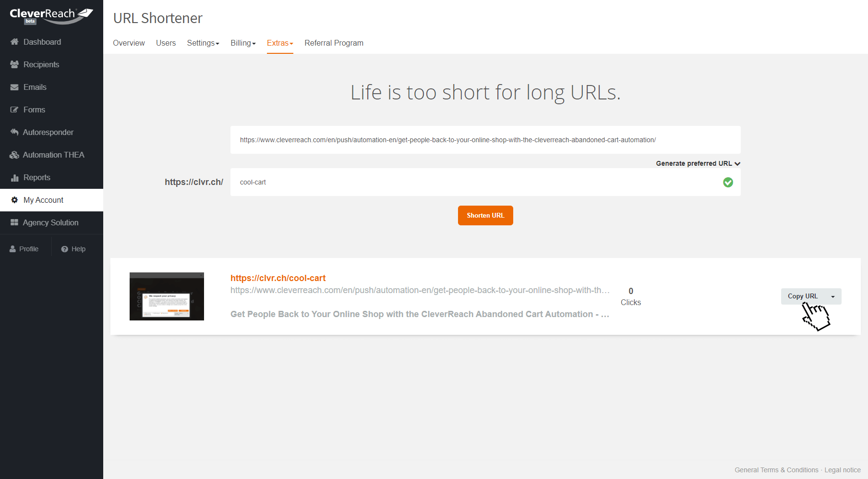Image resolution: width=868 pixels, height=479 pixels.
Task: Go to Recipients in the sidebar
Action: click(x=51, y=64)
